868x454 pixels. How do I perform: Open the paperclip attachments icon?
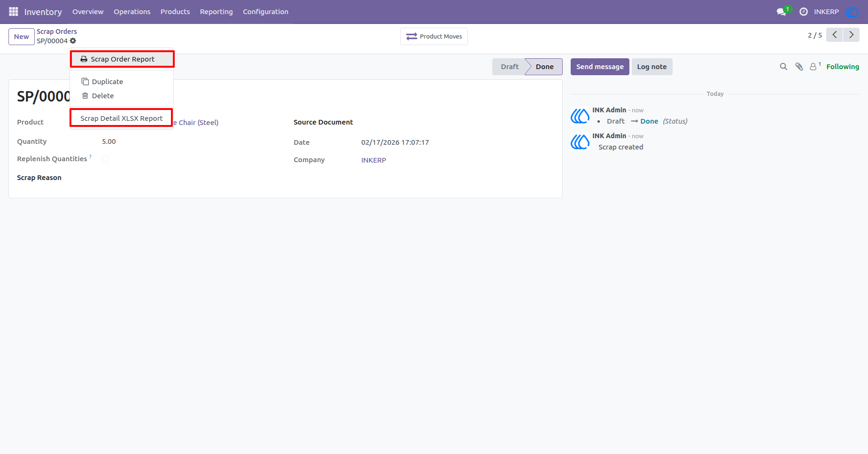(x=799, y=67)
